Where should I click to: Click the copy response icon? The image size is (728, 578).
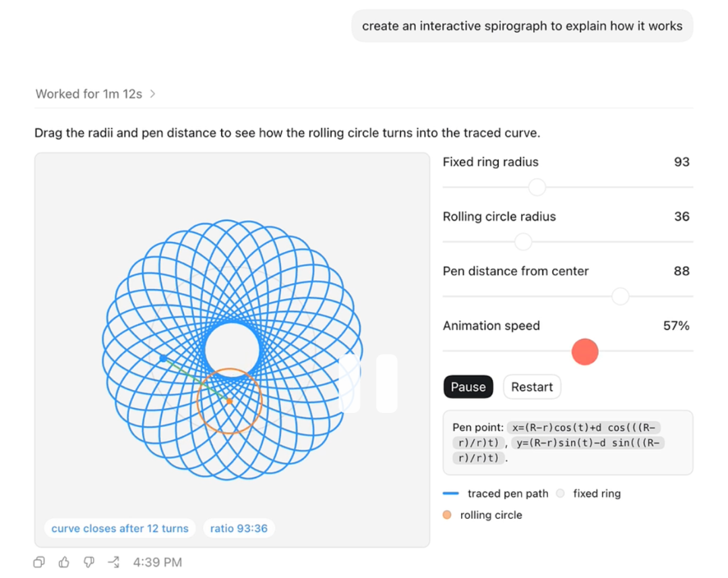[39, 563]
